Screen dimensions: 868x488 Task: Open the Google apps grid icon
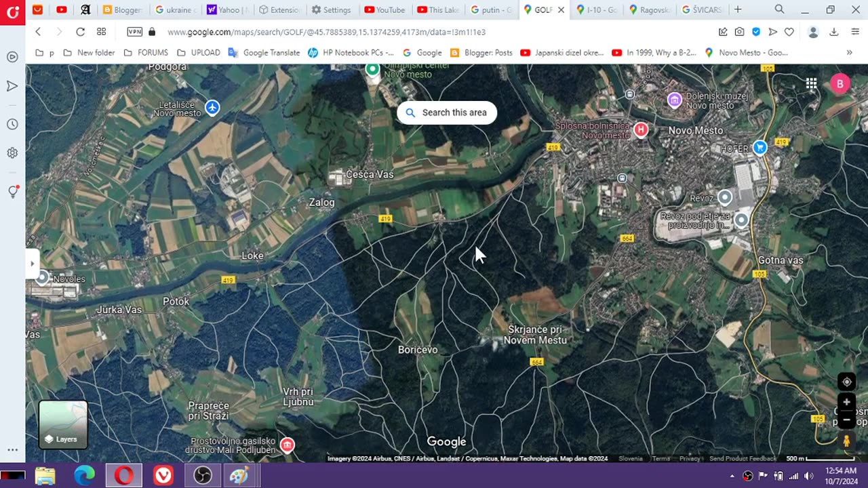point(811,83)
